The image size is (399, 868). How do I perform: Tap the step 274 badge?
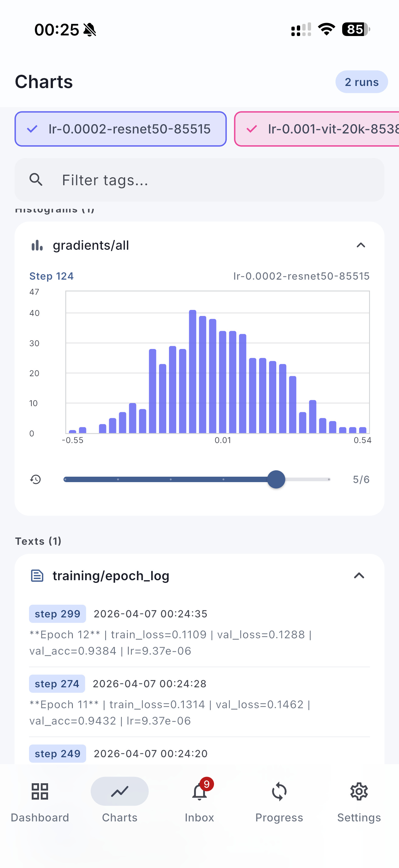click(57, 684)
